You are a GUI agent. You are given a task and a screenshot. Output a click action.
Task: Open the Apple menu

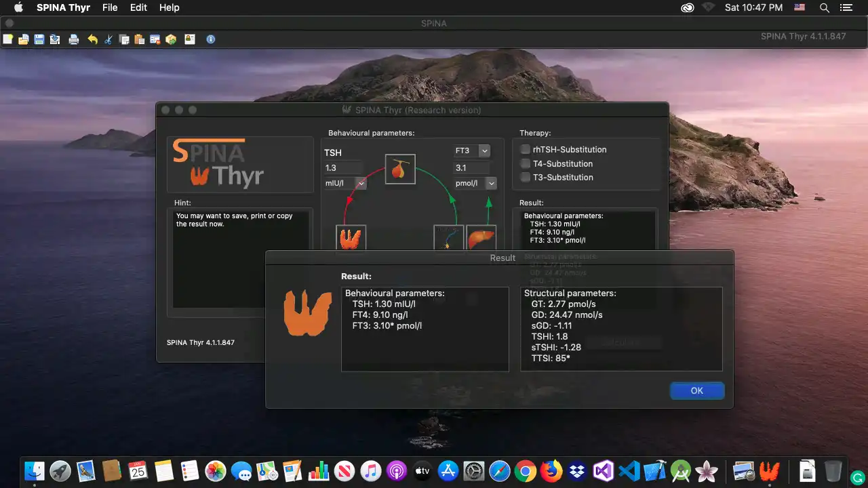coord(18,7)
